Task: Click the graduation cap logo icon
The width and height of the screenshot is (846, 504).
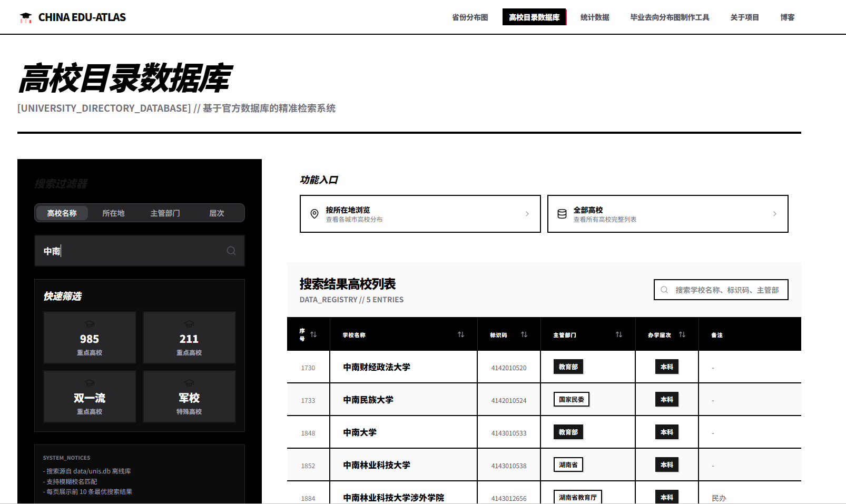Action: tap(26, 17)
